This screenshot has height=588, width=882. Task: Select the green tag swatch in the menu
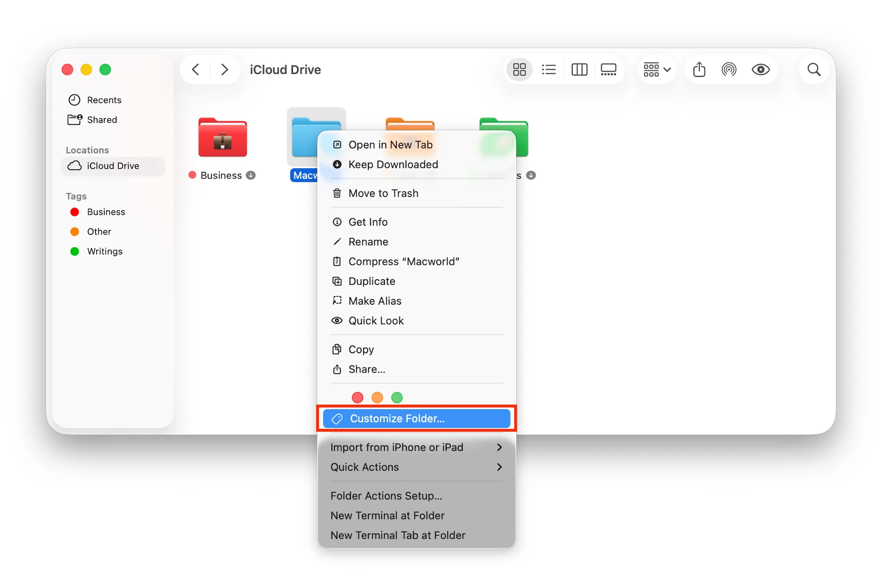point(397,398)
